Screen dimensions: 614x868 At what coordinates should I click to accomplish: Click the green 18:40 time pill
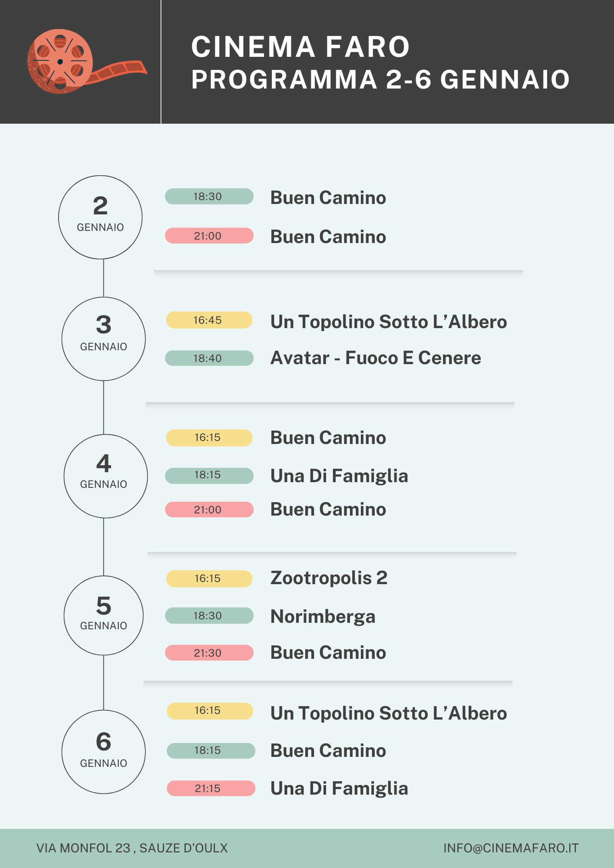209,358
